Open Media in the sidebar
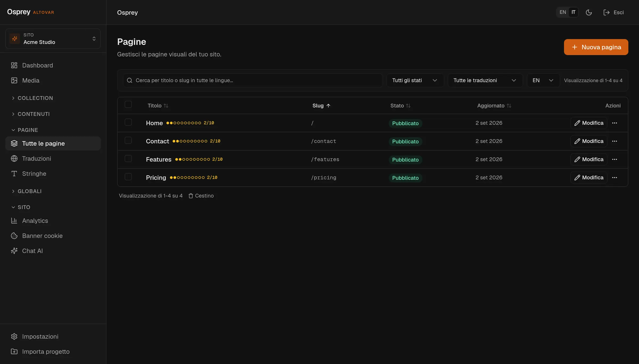 [x=53, y=80]
